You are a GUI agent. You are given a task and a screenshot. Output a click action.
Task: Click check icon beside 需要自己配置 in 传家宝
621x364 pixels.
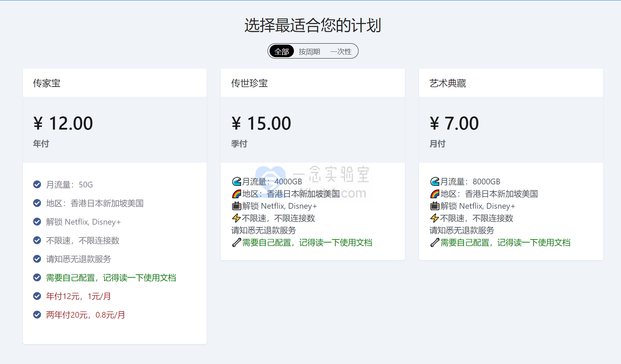(x=37, y=277)
